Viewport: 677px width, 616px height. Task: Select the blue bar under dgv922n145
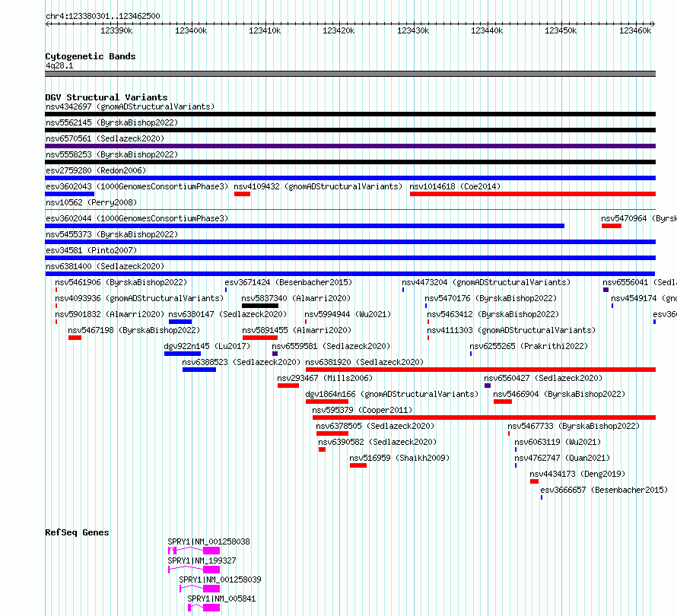[183, 354]
